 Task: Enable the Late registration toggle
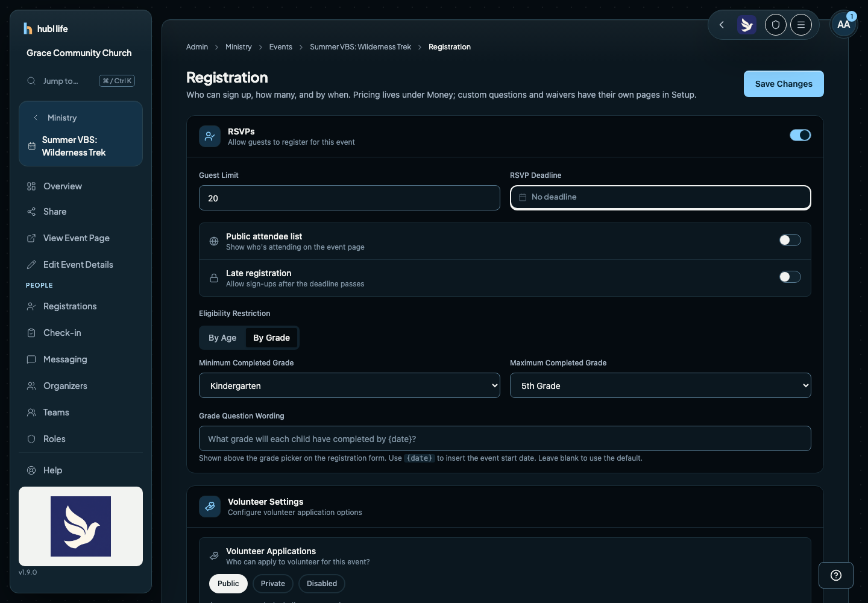(790, 277)
